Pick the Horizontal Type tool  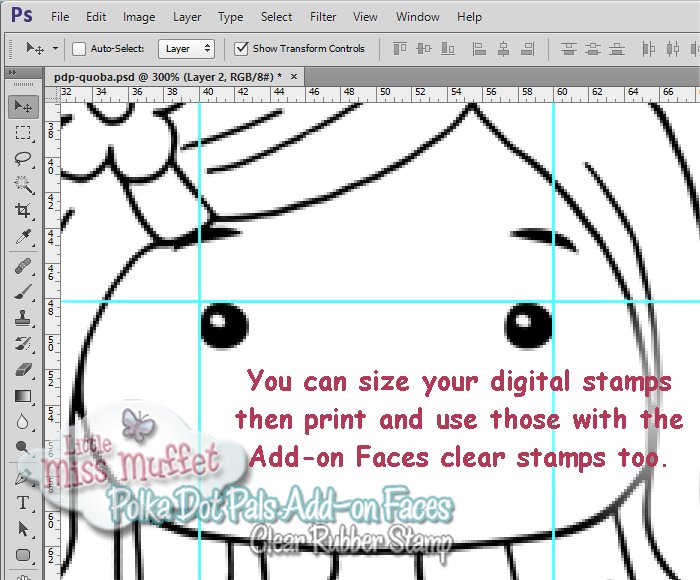23,503
